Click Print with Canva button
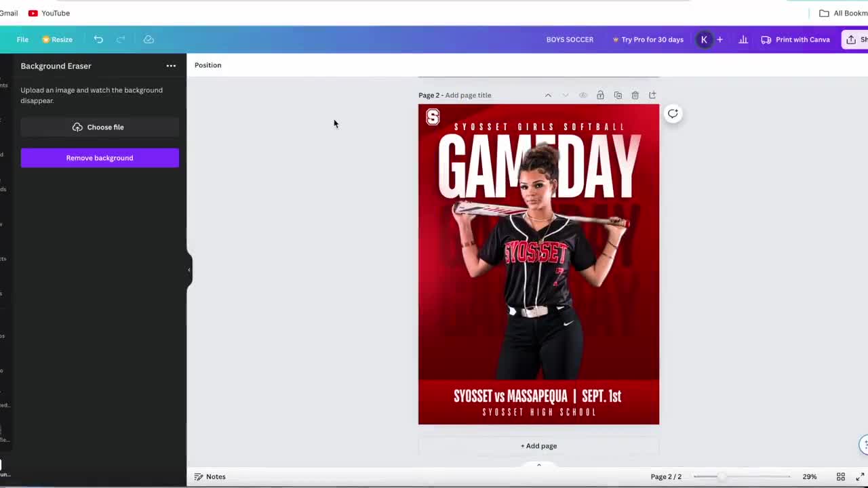The width and height of the screenshot is (868, 488). (795, 39)
